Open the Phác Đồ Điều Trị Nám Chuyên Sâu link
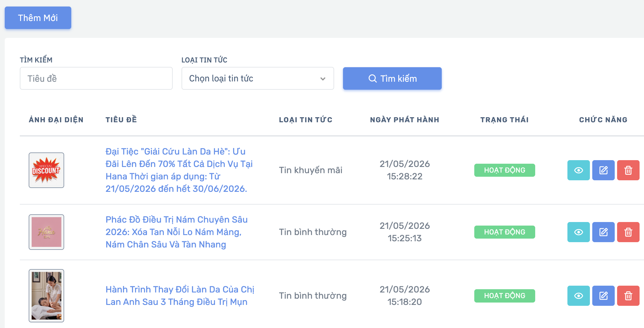This screenshot has height=328, width=644. click(x=177, y=232)
